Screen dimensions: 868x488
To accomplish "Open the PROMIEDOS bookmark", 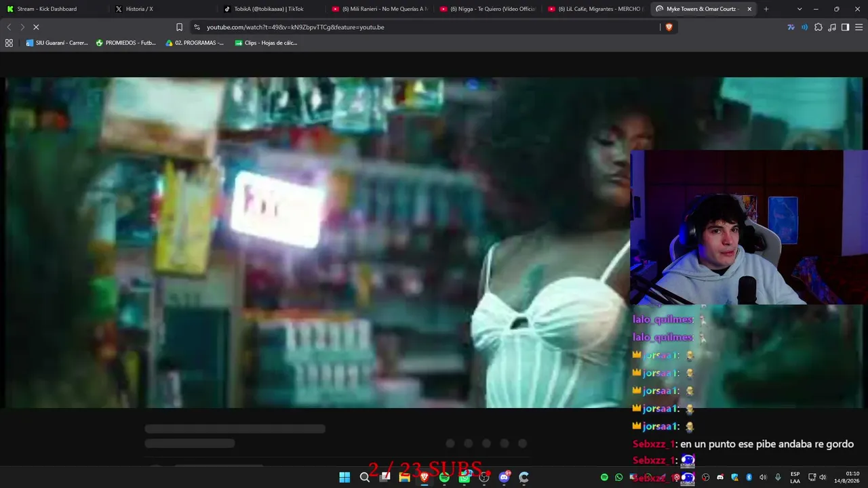I will point(126,43).
